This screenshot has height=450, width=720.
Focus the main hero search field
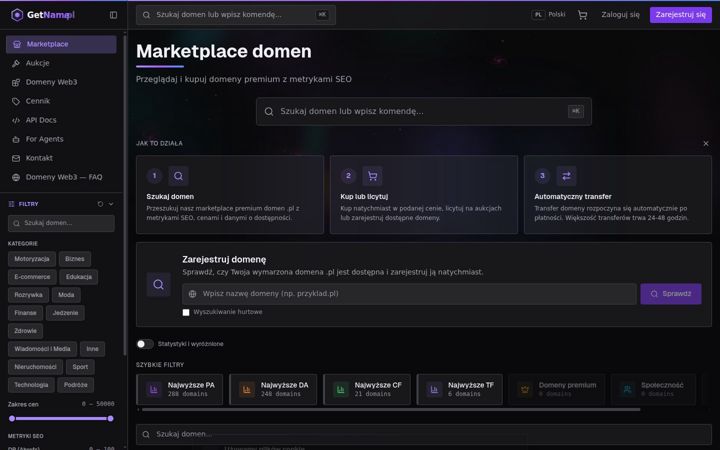click(423, 111)
